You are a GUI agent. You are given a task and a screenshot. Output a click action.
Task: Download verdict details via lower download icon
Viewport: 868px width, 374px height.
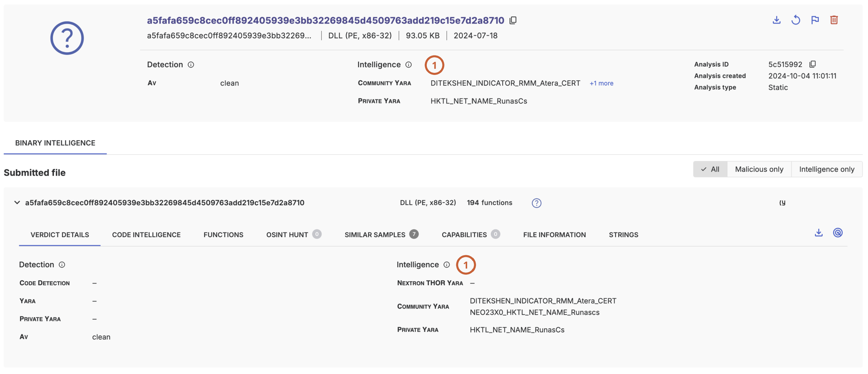[x=818, y=233]
